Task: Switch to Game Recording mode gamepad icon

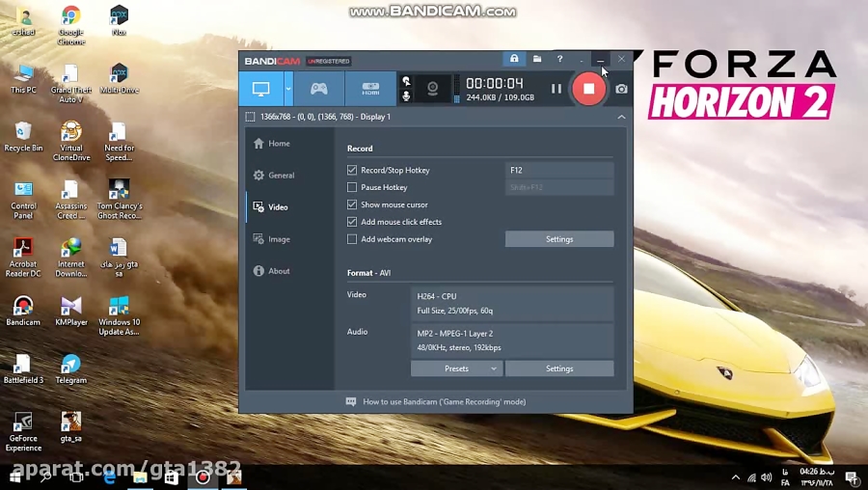Action: click(319, 89)
